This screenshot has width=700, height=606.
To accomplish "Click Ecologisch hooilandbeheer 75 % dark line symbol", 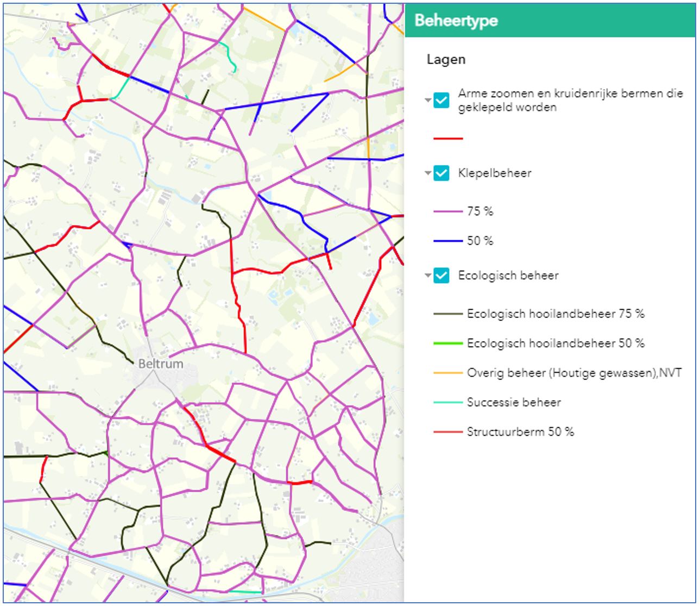I will [448, 314].
